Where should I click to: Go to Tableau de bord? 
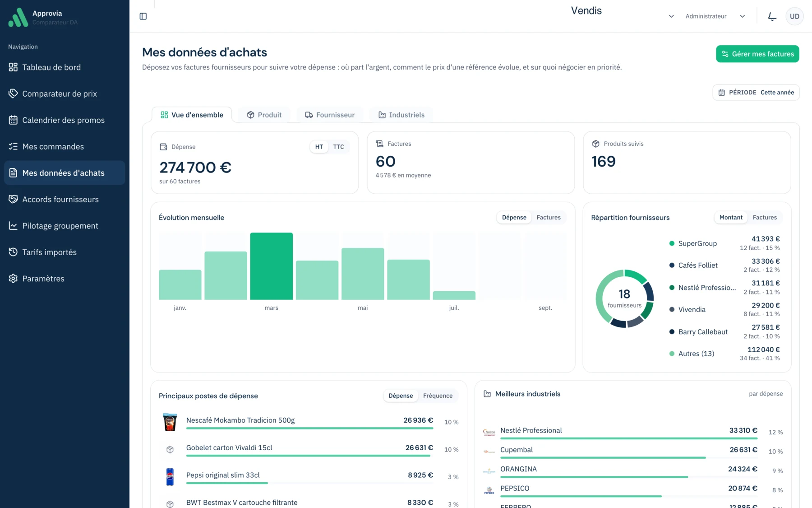pyautogui.click(x=65, y=67)
